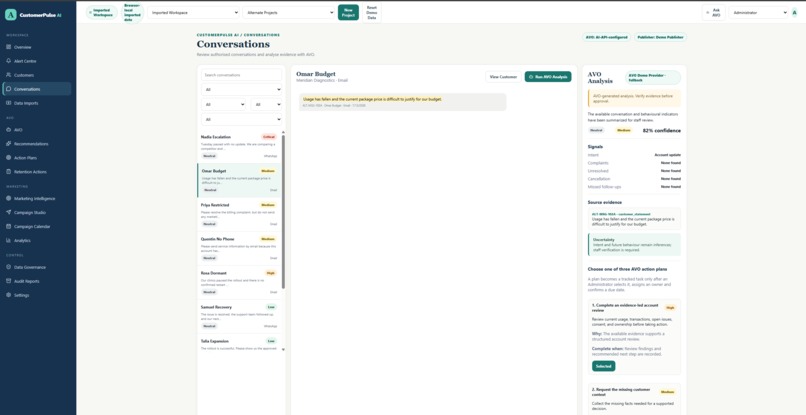
Task: Select the Talia Expansion conversation
Action: [x=240, y=344]
